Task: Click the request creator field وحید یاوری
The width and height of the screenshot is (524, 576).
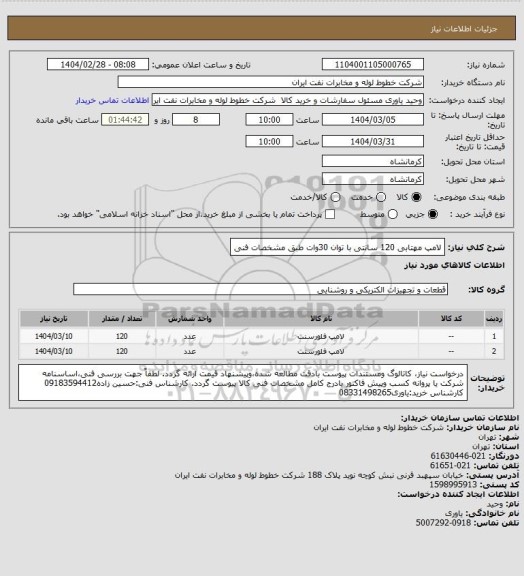Action: (x=287, y=100)
